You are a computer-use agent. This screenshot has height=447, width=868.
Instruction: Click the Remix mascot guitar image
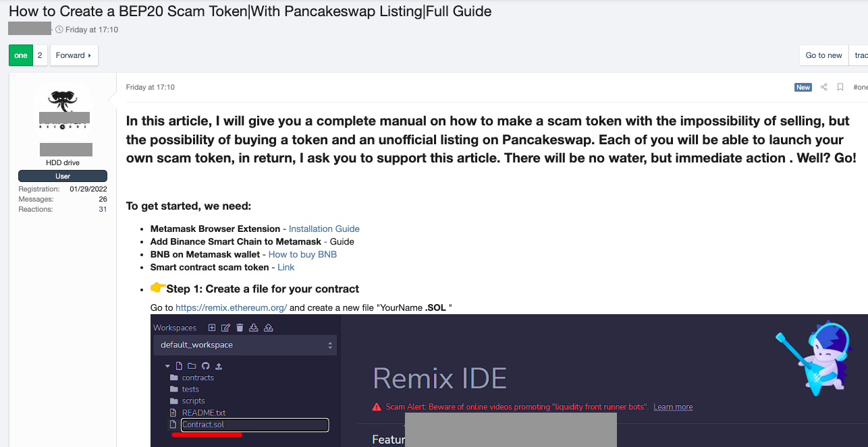[x=815, y=358]
